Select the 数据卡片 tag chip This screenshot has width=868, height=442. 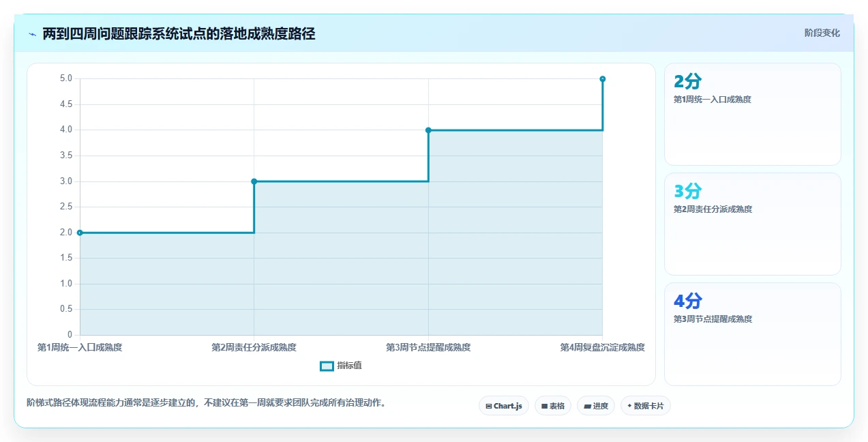tap(646, 406)
